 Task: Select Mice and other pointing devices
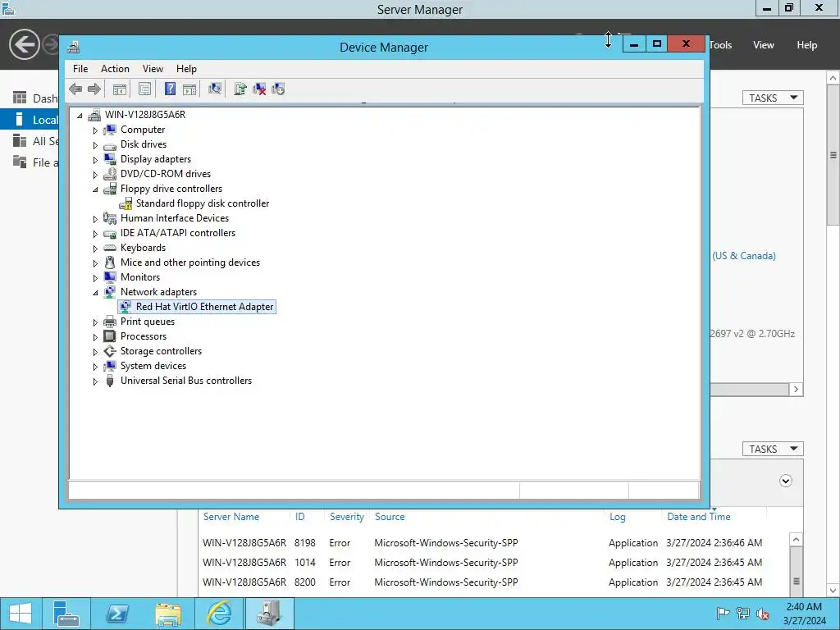point(190,262)
